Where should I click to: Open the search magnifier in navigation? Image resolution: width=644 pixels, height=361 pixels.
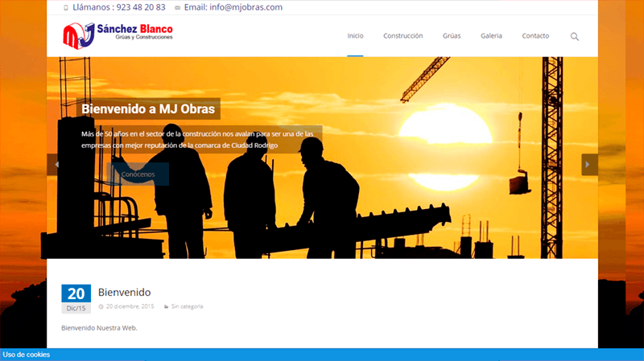coord(574,36)
